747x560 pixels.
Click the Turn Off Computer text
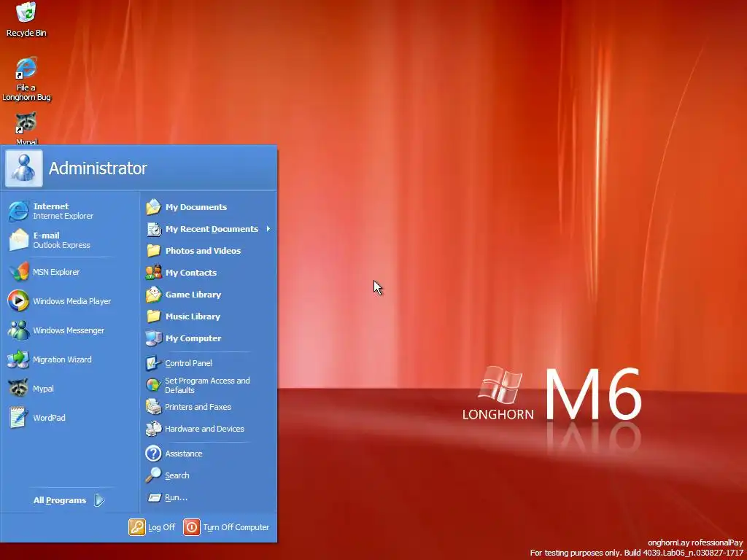pyautogui.click(x=236, y=527)
